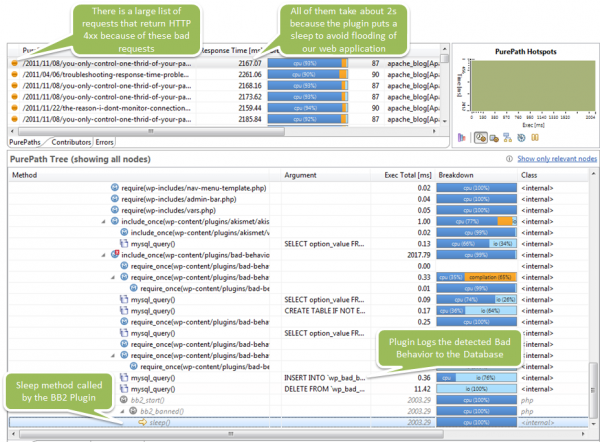Click the document-and-gear icon in Hotspots toolbar
Screen dimensions: 600x442
494,138
